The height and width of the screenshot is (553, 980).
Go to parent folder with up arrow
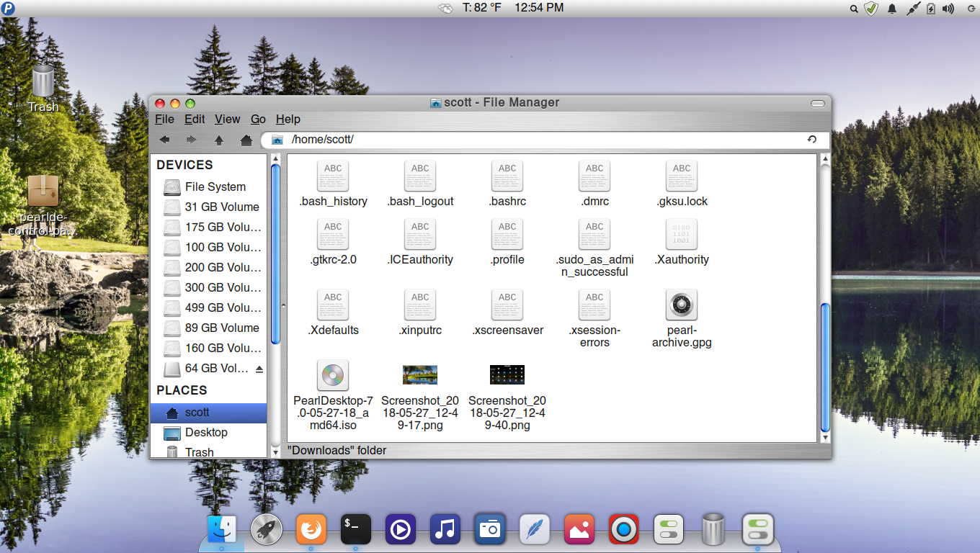tap(219, 140)
